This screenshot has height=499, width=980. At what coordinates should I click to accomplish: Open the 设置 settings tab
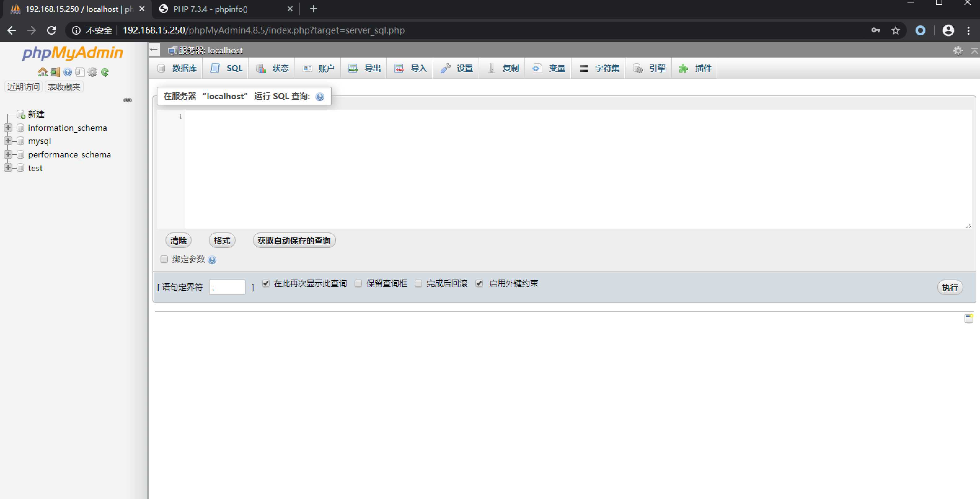pyautogui.click(x=457, y=68)
